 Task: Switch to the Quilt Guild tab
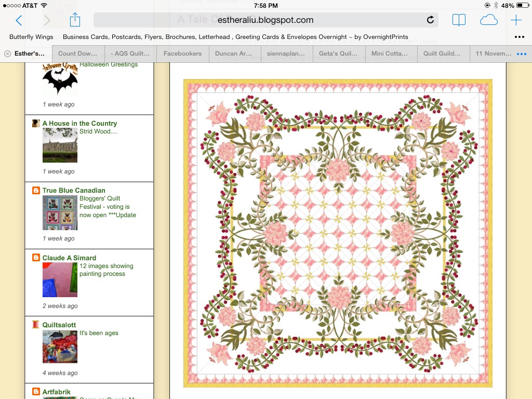(442, 54)
